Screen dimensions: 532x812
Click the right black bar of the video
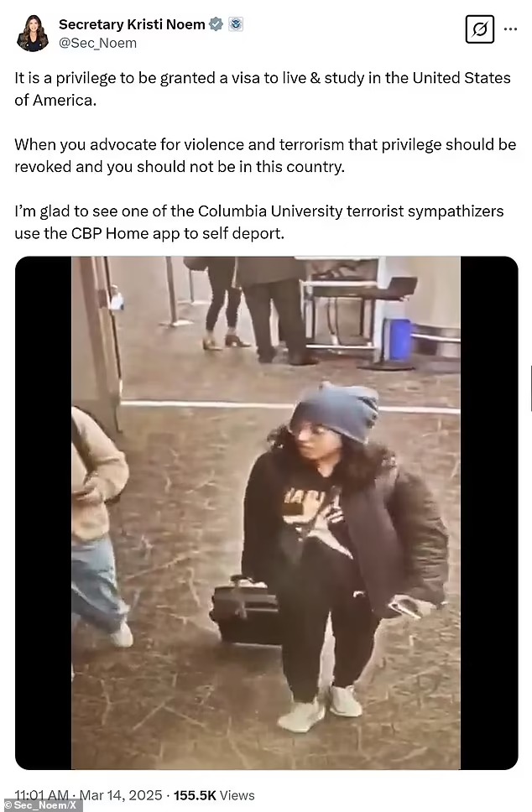[488, 513]
